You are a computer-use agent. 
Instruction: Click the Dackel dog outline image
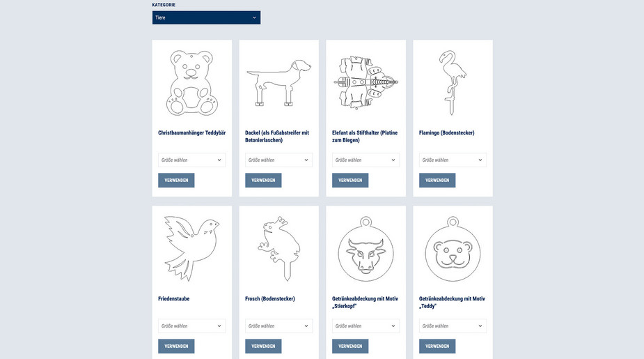click(278, 83)
